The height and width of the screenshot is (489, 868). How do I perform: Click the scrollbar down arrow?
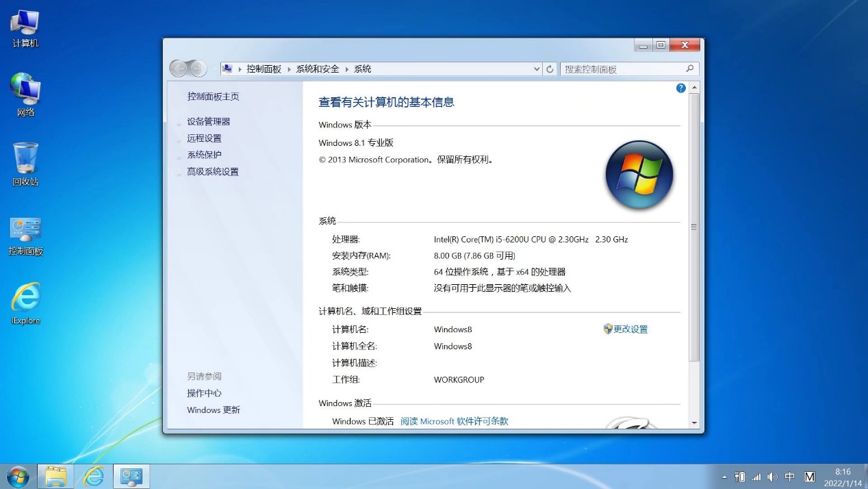click(x=694, y=423)
